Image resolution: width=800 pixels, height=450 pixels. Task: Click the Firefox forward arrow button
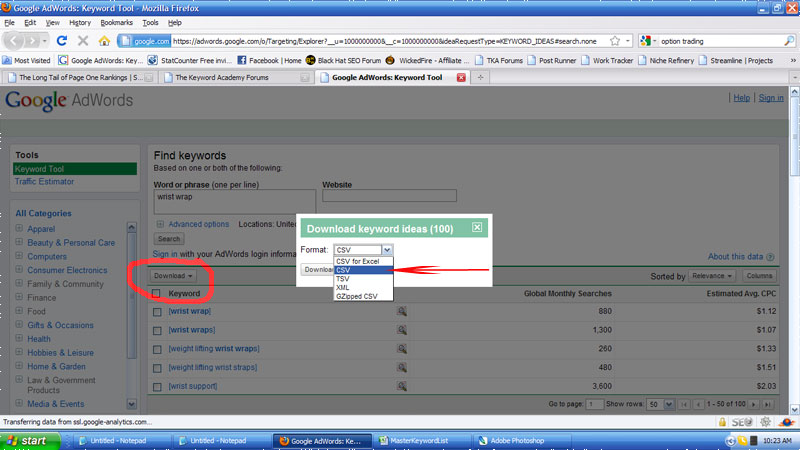[x=32, y=40]
